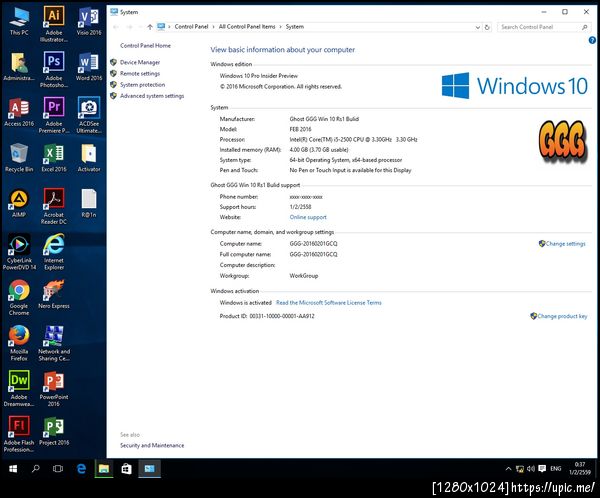The width and height of the screenshot is (600, 498).
Task: Click the address bar refresh button
Action: 487,27
